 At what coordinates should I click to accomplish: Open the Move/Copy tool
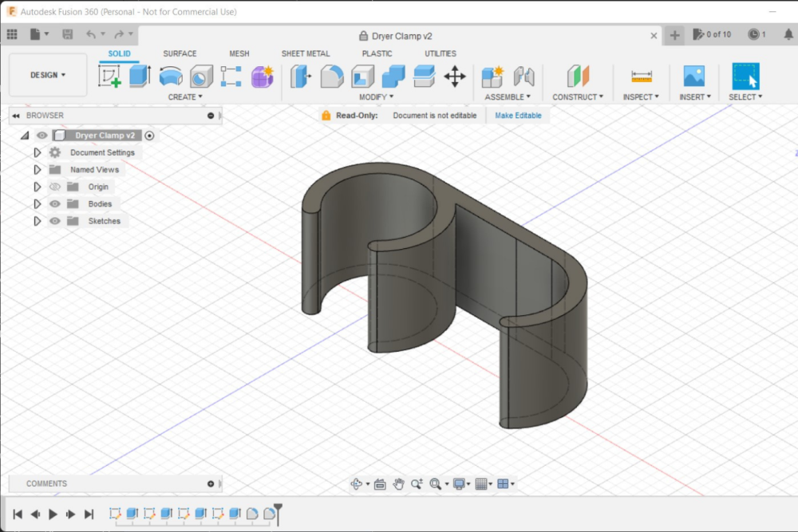pyautogui.click(x=455, y=77)
